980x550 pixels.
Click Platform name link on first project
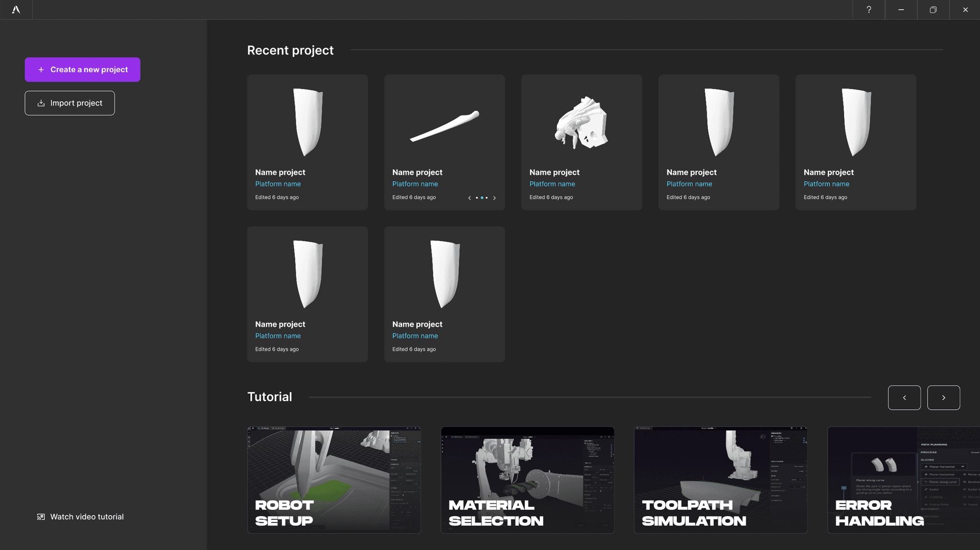coord(278,184)
